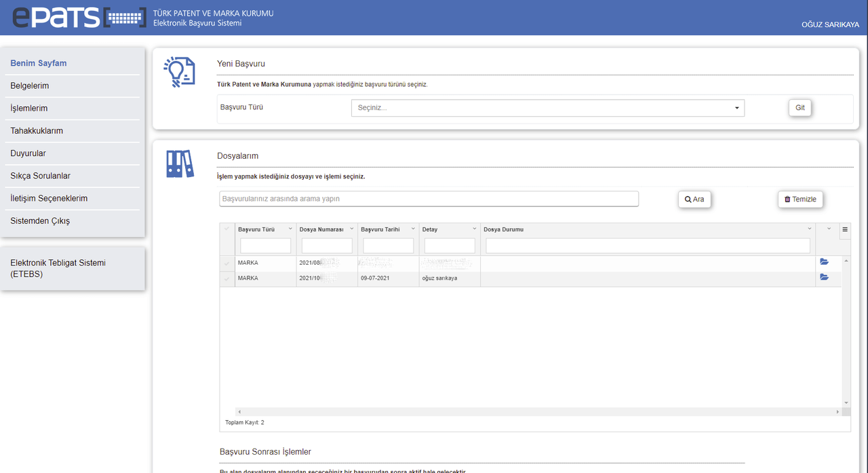The image size is (868, 473).
Task: Open Sıkça Sorulanlar in sidebar
Action: click(x=41, y=176)
